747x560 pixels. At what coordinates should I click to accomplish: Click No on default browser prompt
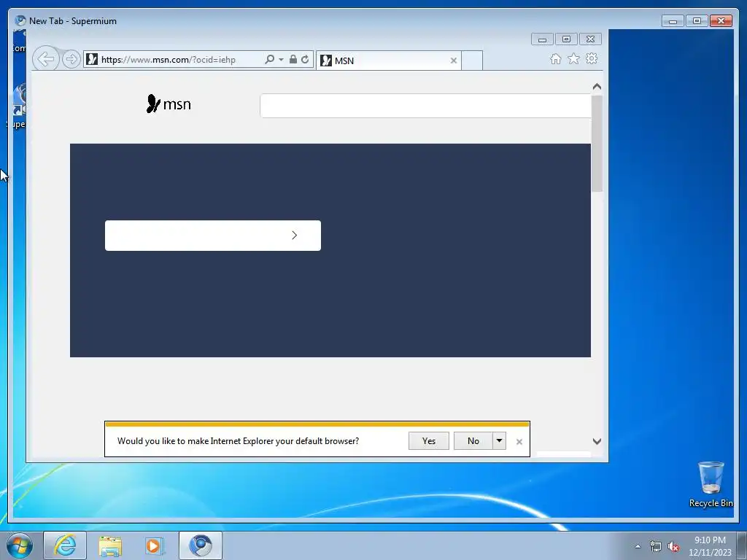tap(473, 441)
